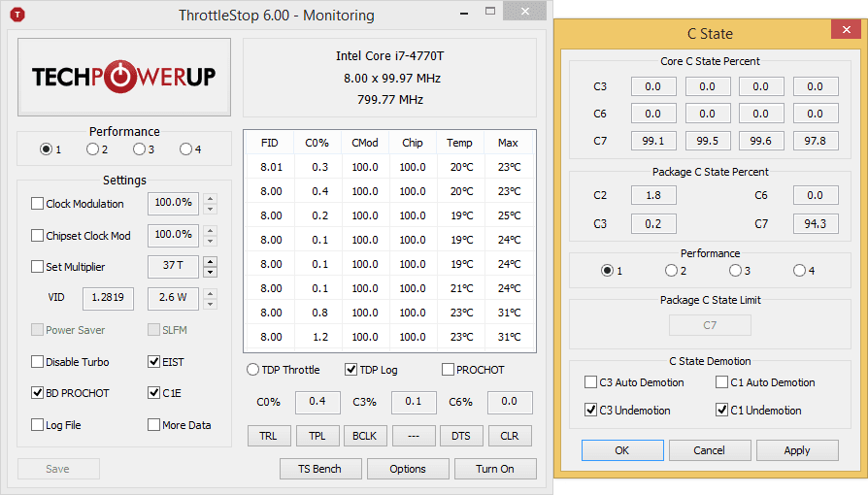
Task: Close the C State window
Action: (x=846, y=29)
